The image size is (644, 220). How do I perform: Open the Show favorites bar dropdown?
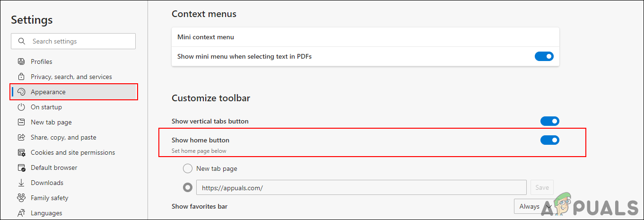pos(534,206)
